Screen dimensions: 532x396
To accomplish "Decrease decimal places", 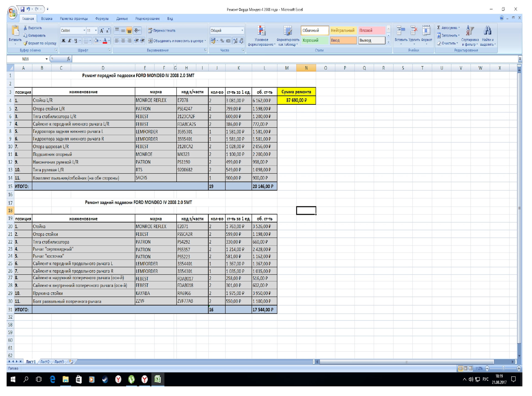I will point(241,41).
